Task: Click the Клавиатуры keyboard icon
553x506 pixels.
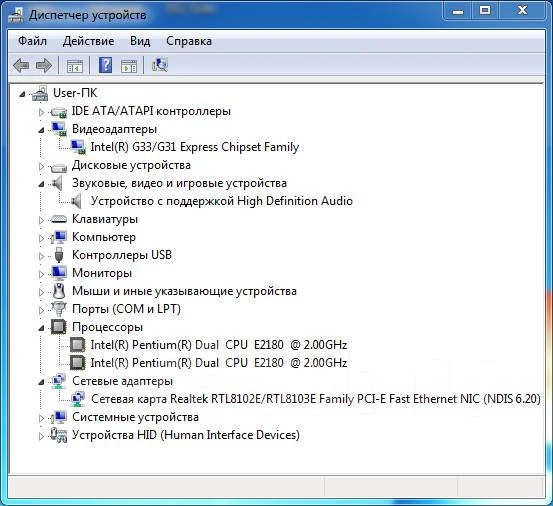Action: coord(59,219)
